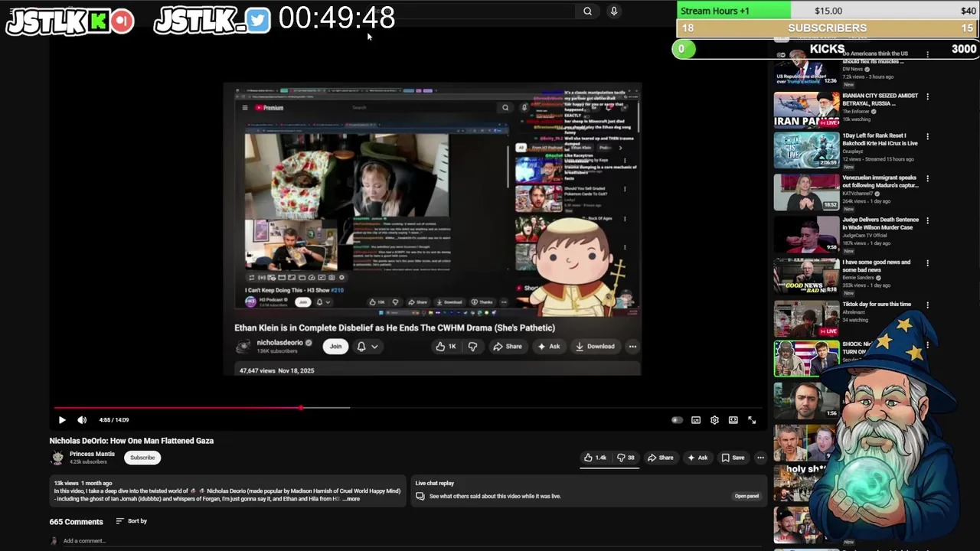The image size is (980, 551).
Task: Click the 'Join' button in the embedded nicholasdeorio video
Action: click(x=335, y=347)
